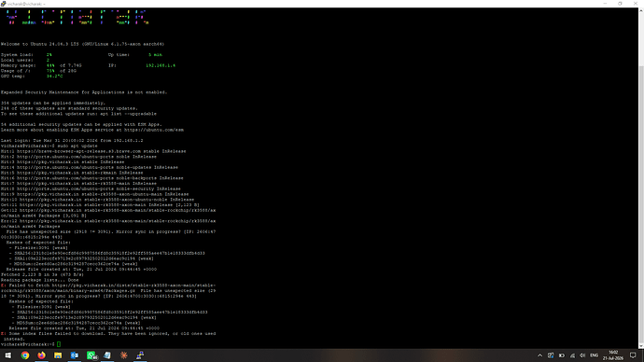Viewport: 644px width, 362px height.
Task: Click the 'System load:' label
Action: tap(17, 55)
